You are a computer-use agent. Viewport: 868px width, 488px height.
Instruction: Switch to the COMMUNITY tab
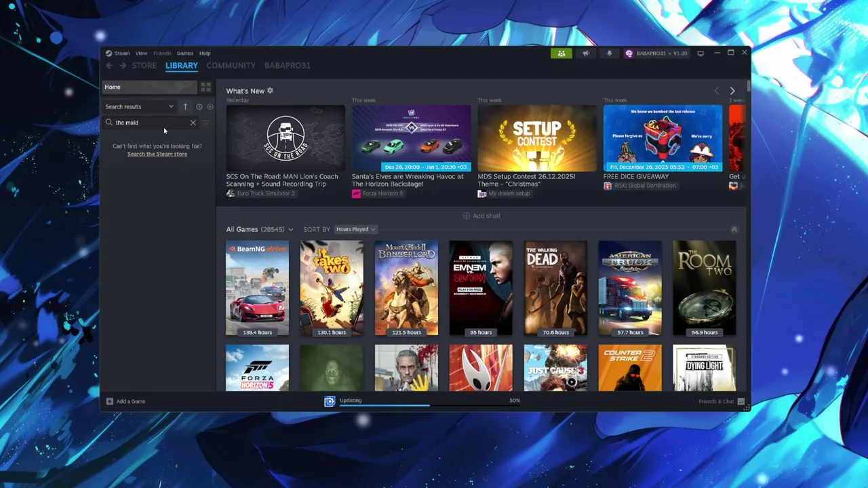click(231, 66)
